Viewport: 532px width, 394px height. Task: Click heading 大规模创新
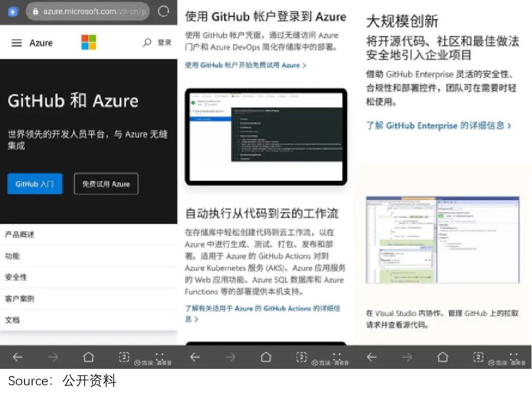coord(402,21)
